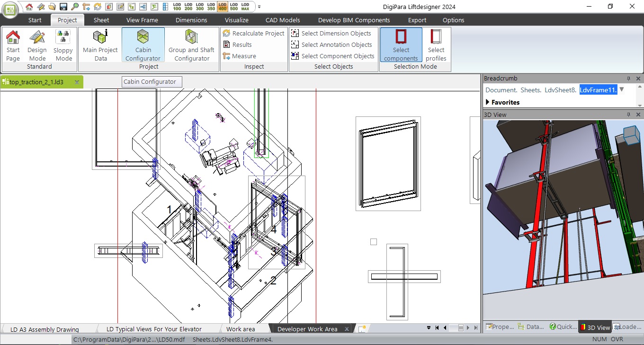Click LdvSheet8 in the breadcrumb path
The image size is (644, 345).
(x=561, y=90)
